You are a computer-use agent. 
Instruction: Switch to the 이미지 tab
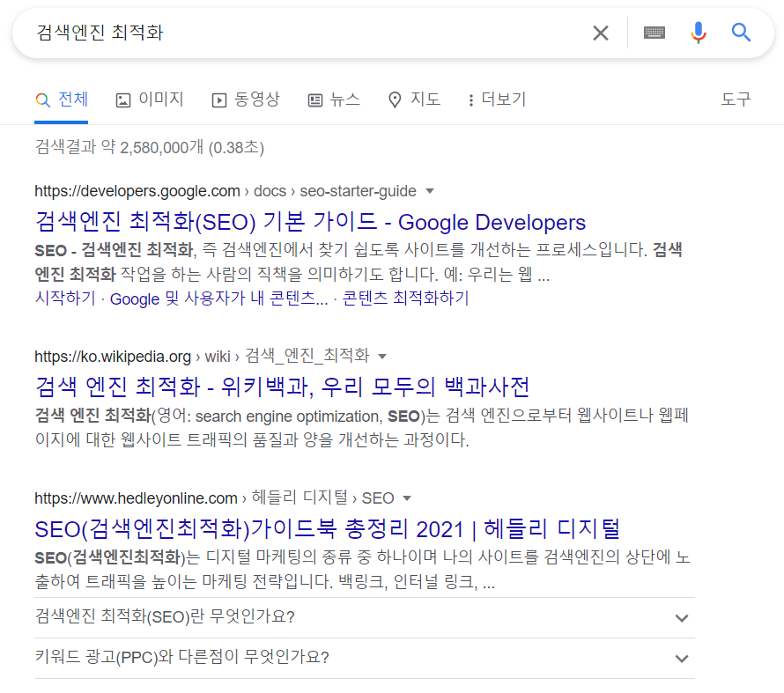tap(150, 100)
